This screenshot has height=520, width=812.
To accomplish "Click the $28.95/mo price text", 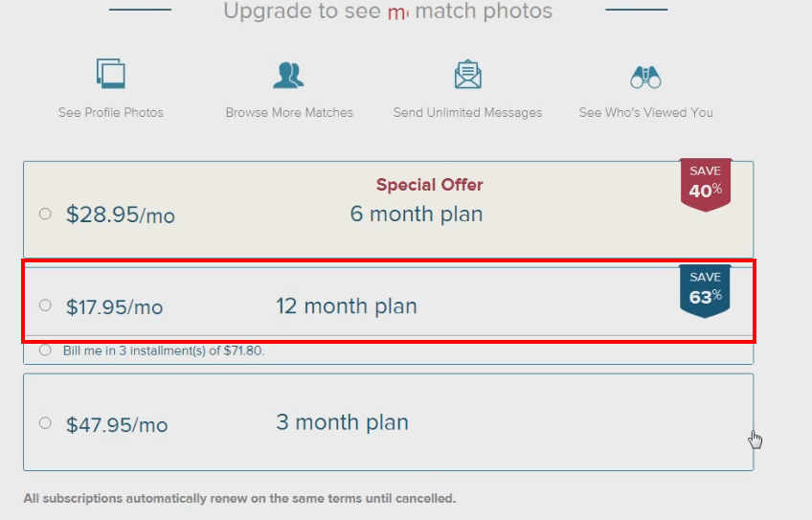I will [x=121, y=215].
